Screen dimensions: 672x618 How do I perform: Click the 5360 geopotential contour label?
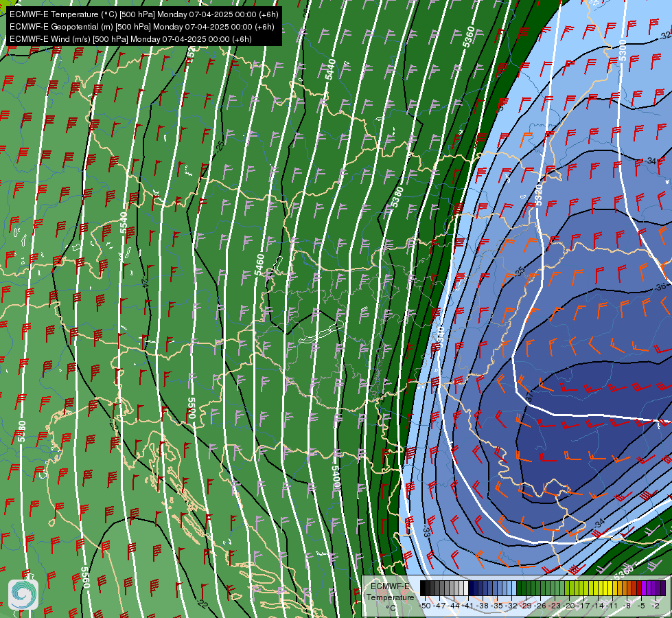click(x=468, y=37)
